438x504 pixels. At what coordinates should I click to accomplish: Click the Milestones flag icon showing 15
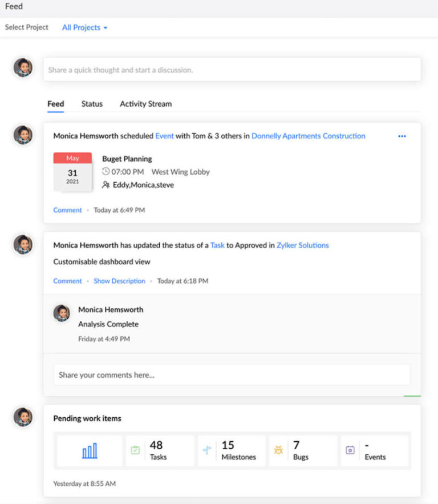tap(207, 450)
